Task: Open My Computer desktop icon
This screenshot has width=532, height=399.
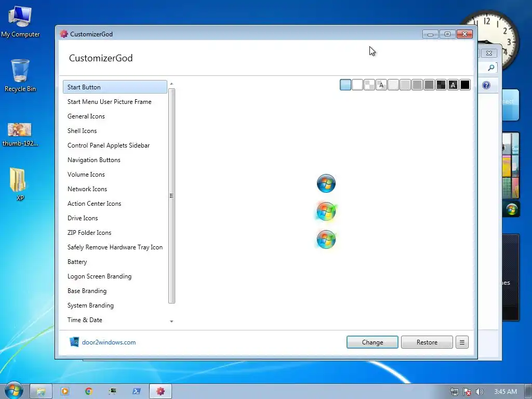Action: pyautogui.click(x=20, y=22)
